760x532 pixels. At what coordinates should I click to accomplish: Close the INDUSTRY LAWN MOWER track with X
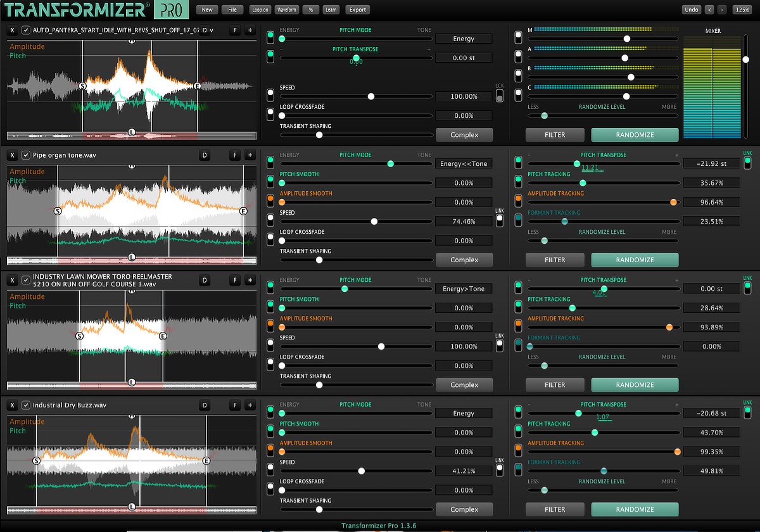(x=13, y=281)
